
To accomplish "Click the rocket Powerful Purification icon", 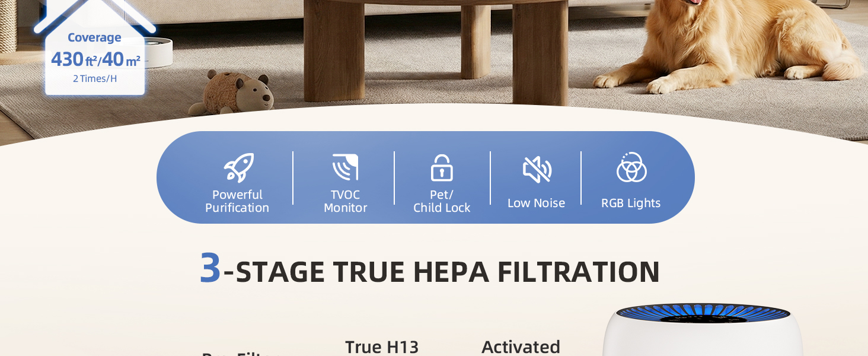I will [x=239, y=168].
